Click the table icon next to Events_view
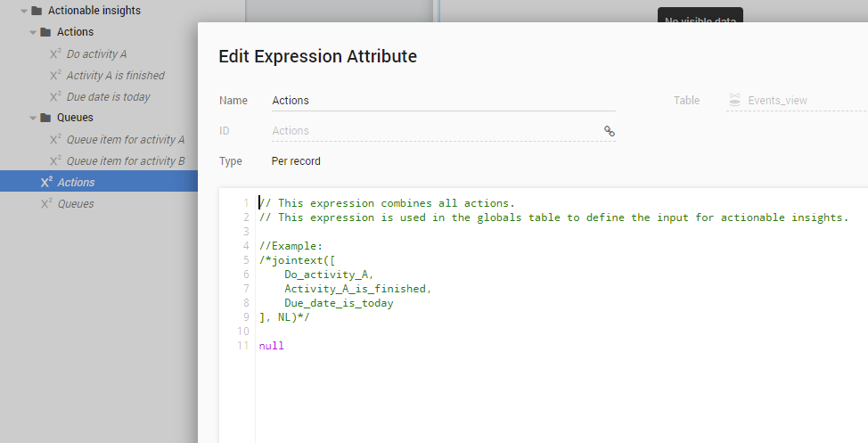Viewport: 868px width, 443px height. coord(734,101)
